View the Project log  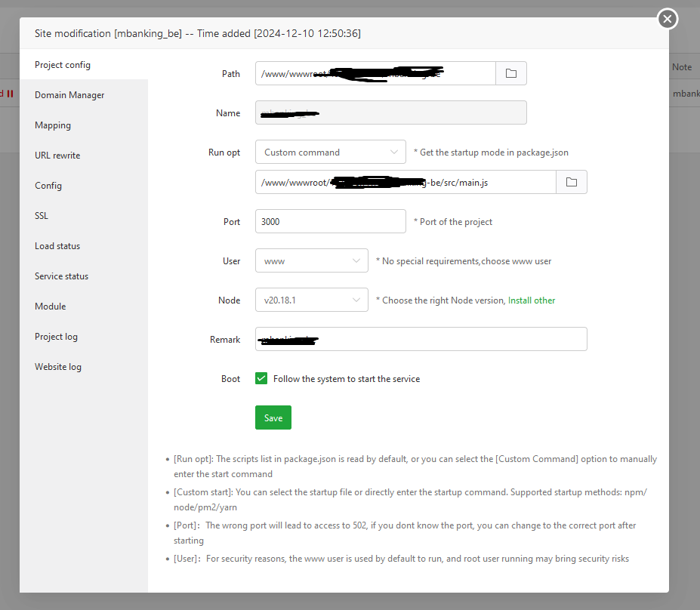[x=56, y=336]
